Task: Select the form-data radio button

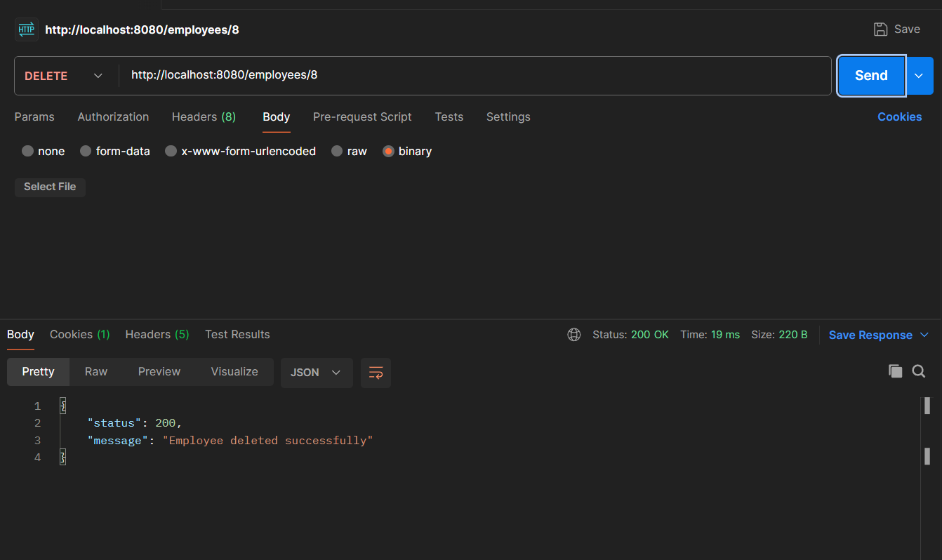Action: pos(86,151)
